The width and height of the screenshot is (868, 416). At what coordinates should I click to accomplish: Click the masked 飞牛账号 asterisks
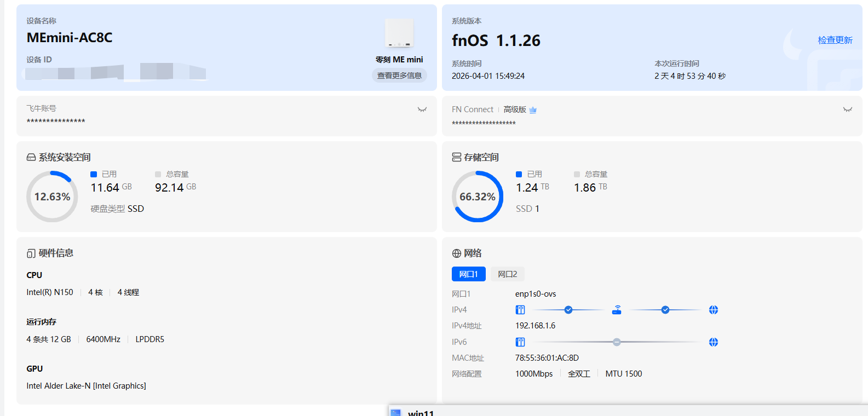tap(56, 122)
